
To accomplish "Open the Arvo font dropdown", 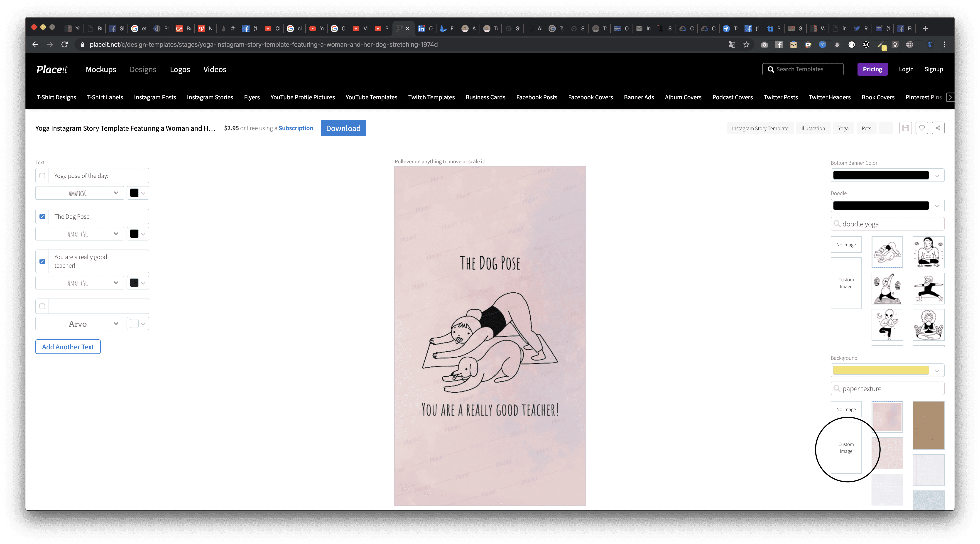I will click(x=80, y=324).
